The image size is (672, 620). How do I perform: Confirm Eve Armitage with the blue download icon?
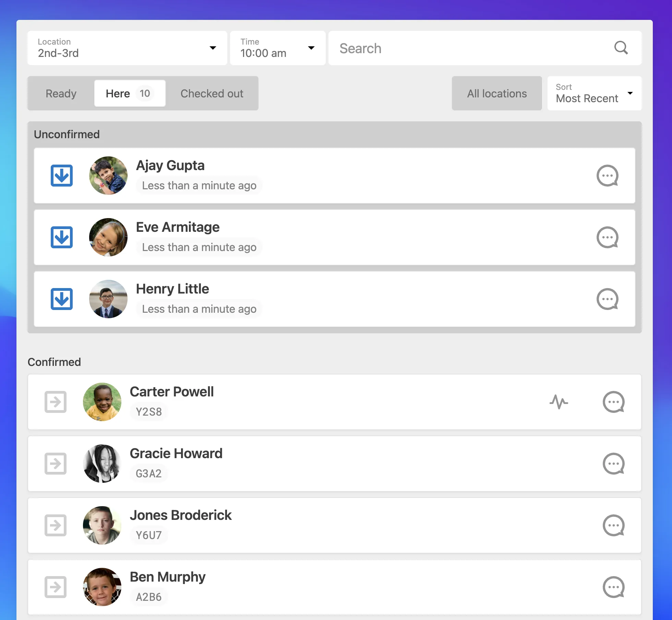click(x=62, y=237)
